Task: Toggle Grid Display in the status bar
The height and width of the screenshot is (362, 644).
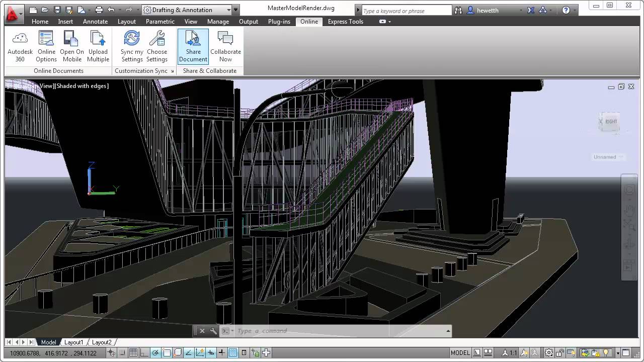Action: [132, 352]
